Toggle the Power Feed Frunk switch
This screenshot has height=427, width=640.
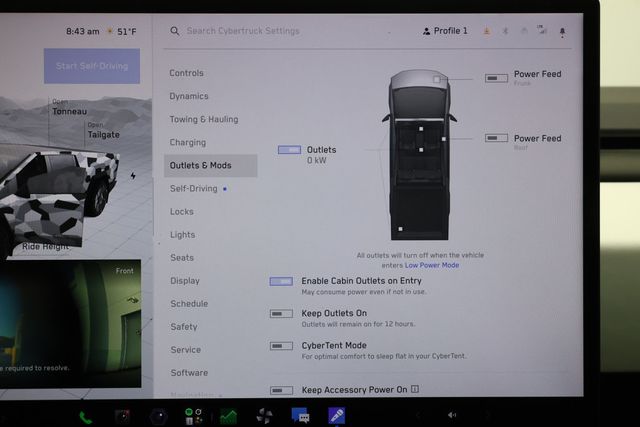[496, 78]
